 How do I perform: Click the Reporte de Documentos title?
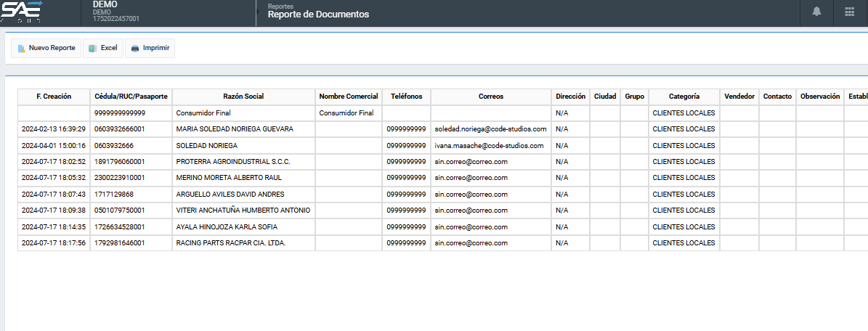point(318,15)
